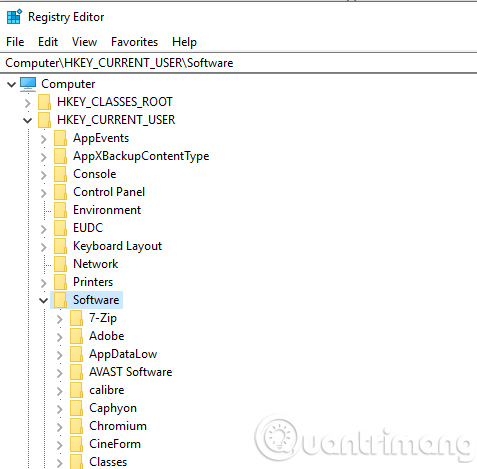Select the CineForm key label

click(x=115, y=444)
